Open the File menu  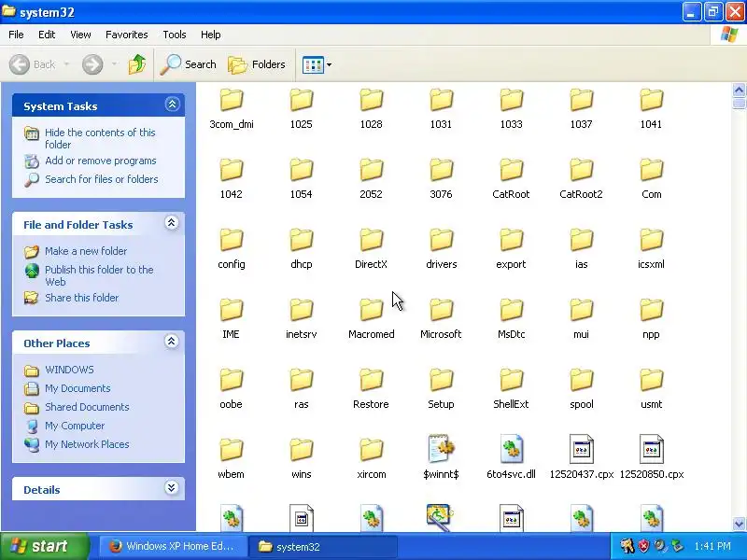(16, 35)
